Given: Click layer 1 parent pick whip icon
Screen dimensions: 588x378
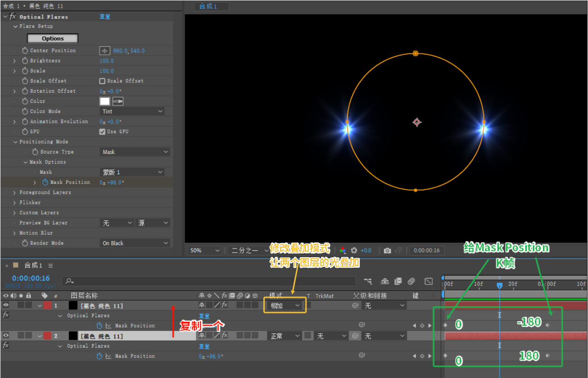Looking at the screenshot, I should pos(355,306).
